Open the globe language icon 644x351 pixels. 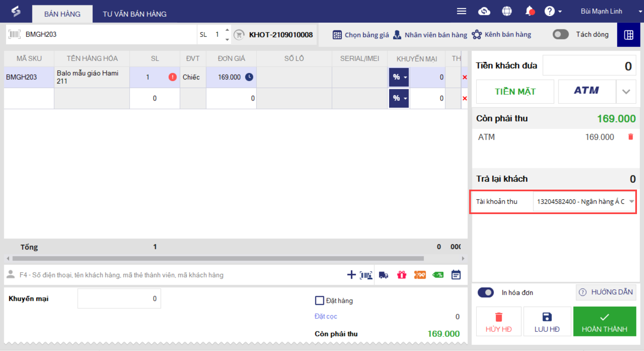[x=507, y=11]
